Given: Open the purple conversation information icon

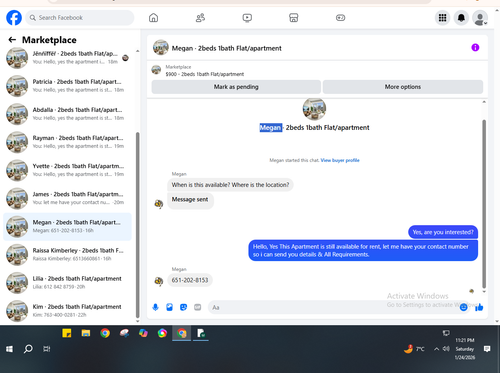Looking at the screenshot, I should point(475,48).
